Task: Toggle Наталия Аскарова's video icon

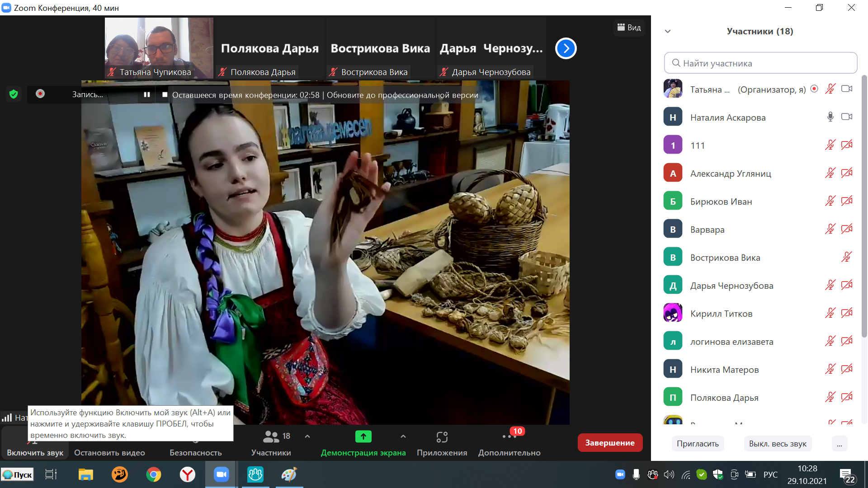Action: [x=847, y=117]
